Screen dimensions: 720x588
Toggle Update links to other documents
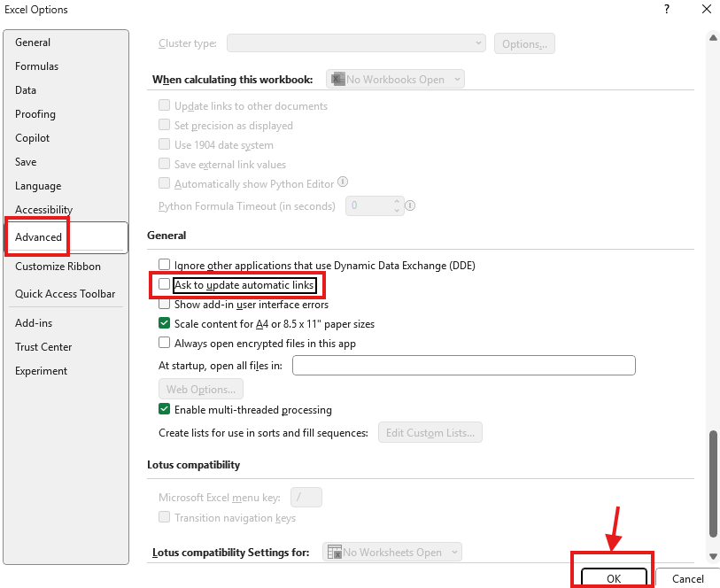click(164, 105)
